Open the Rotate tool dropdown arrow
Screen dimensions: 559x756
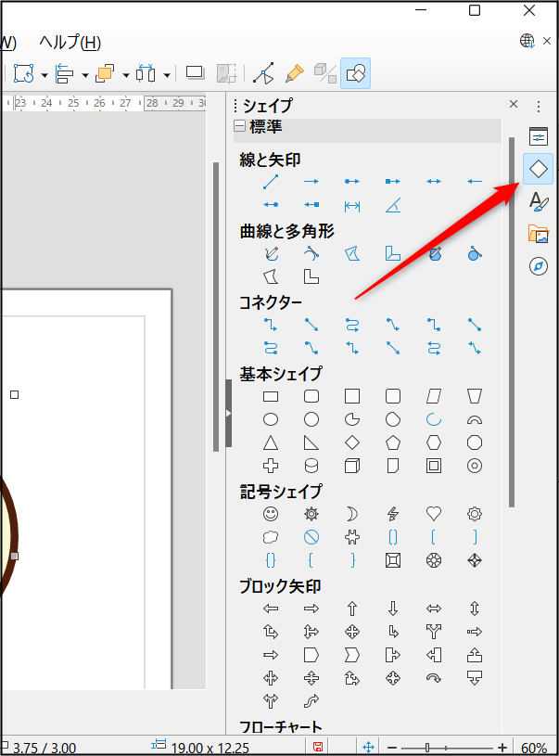pos(44,75)
